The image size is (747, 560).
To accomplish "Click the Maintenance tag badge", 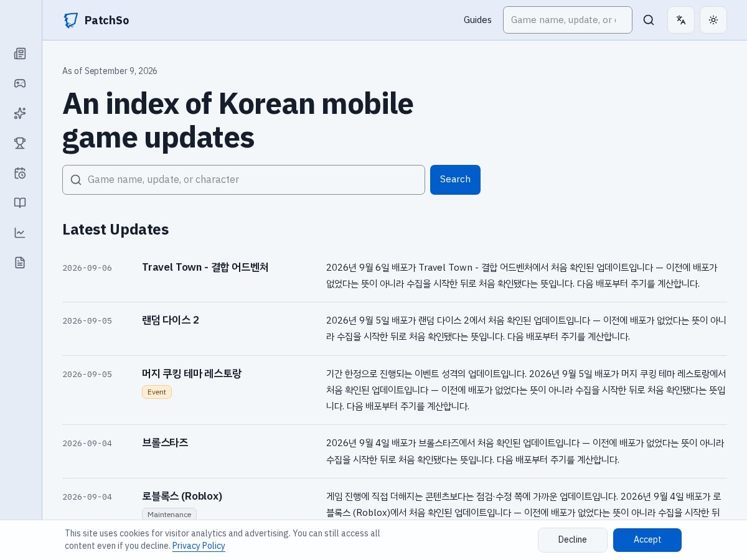I will click(x=169, y=514).
